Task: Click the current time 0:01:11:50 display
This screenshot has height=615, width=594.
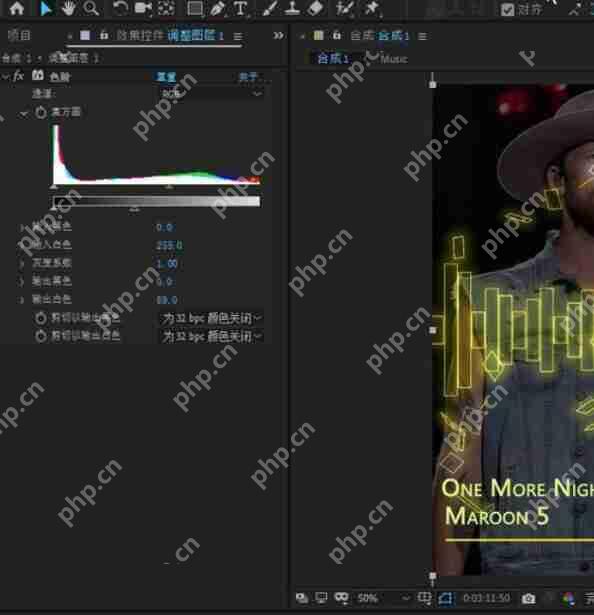Action: 486,598
